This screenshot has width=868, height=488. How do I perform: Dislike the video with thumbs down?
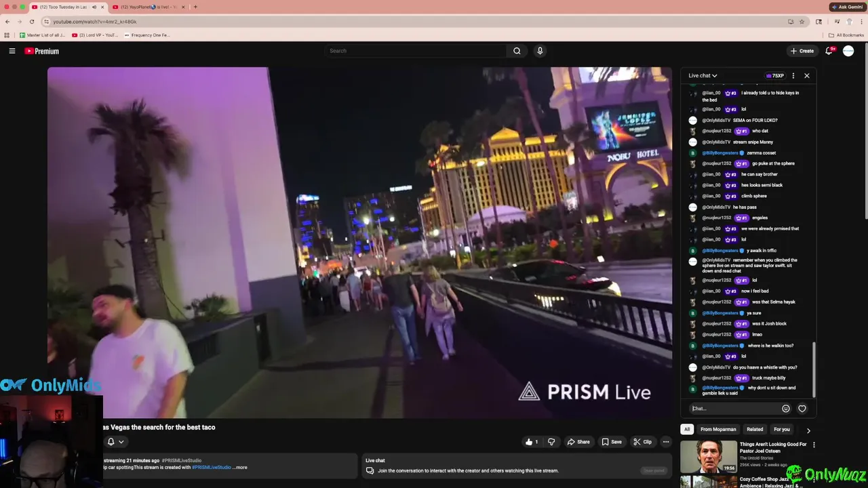pyautogui.click(x=551, y=442)
